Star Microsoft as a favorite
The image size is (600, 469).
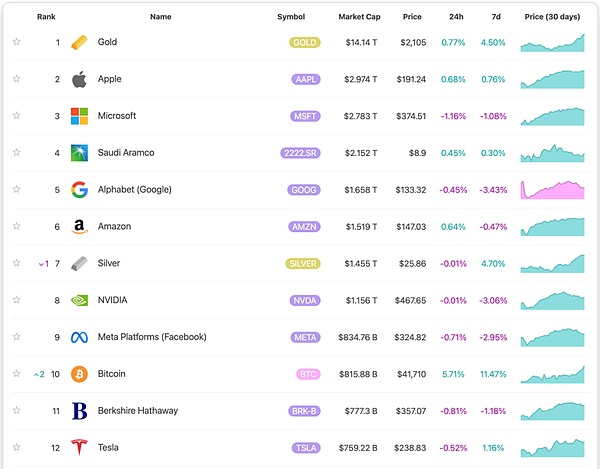pyautogui.click(x=16, y=116)
